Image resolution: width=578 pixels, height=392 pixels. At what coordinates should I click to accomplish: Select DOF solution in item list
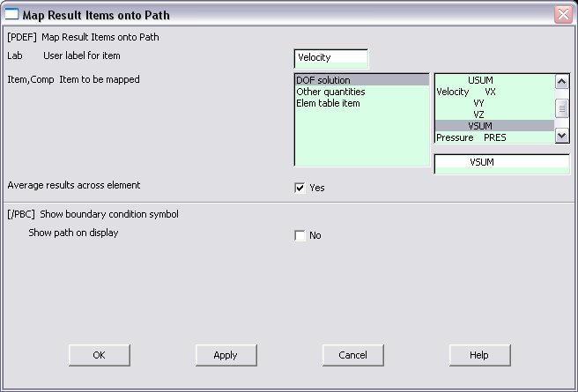click(x=362, y=80)
